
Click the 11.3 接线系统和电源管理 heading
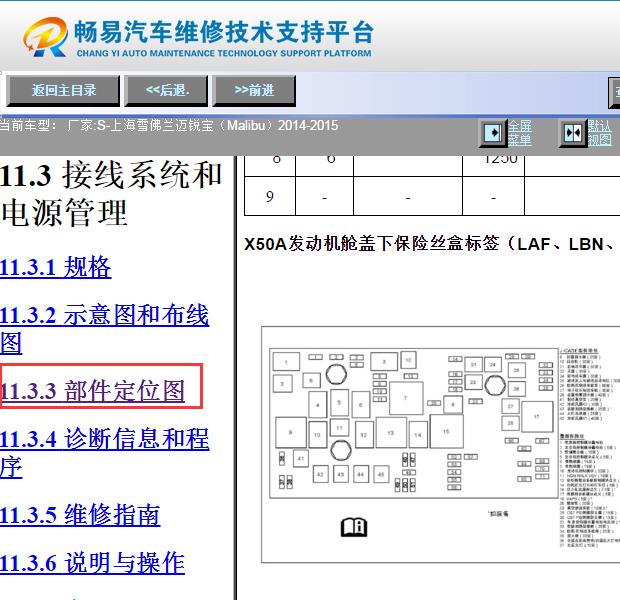(x=111, y=194)
